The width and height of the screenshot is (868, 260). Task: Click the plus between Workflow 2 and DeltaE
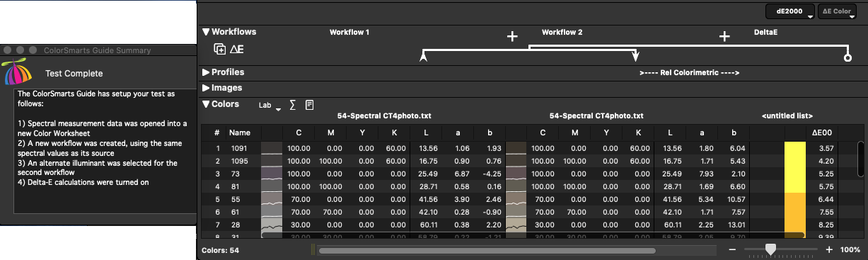(x=724, y=37)
